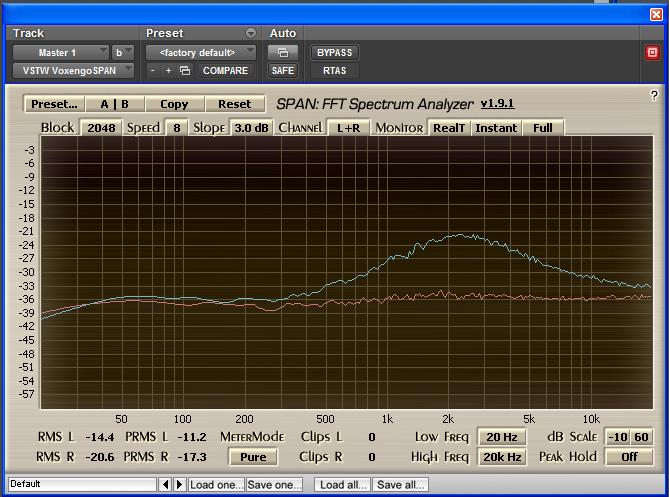Click the Copy button
This screenshot has width=669, height=497.
point(174,104)
